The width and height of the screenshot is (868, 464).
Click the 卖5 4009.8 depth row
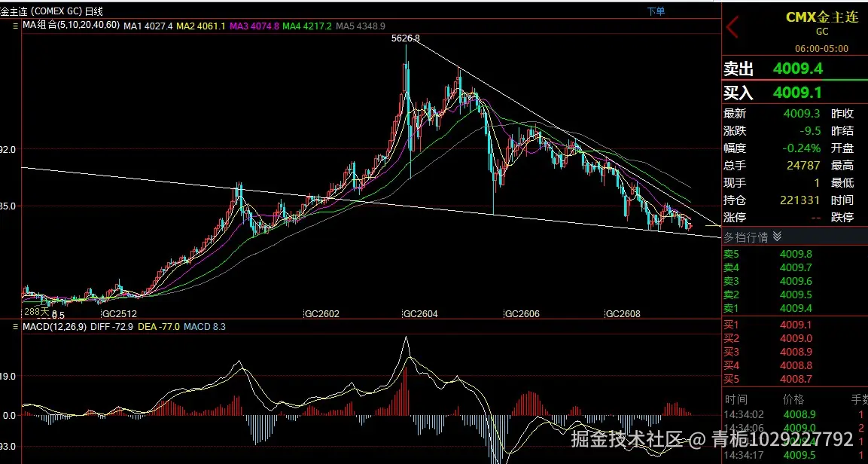click(769, 254)
